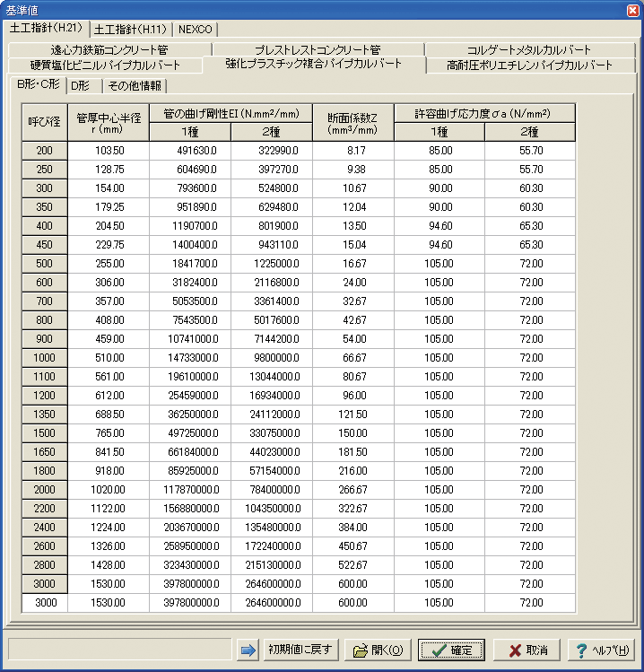The image size is (644, 672).
Task: Open the NEXCO tab
Action: coord(195,30)
